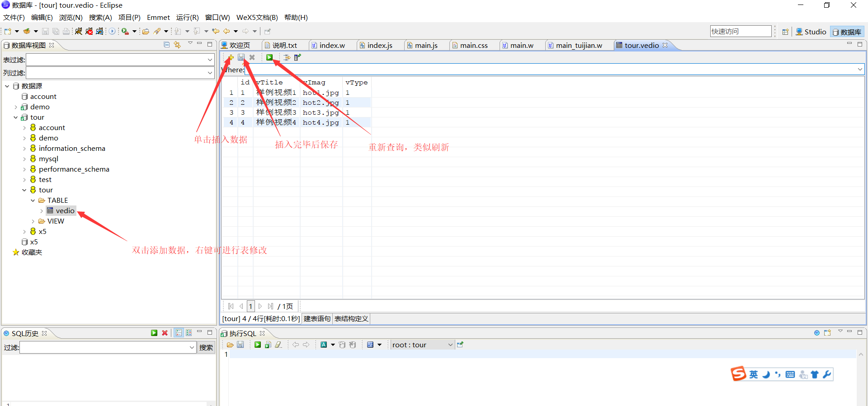Screen dimensions: 868x406
Task: Click the yellow plus insert-row icon
Action: [231, 57]
